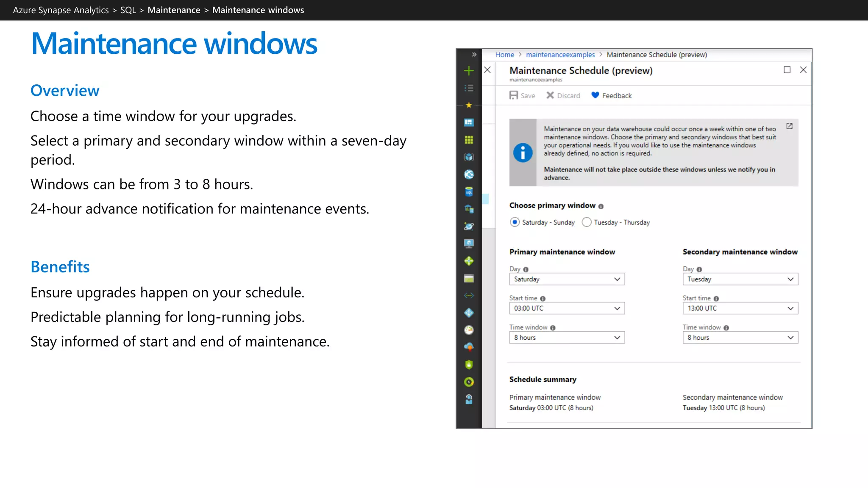The width and height of the screenshot is (868, 488).
Task: Open Cost Management green circle icon
Action: (469, 382)
